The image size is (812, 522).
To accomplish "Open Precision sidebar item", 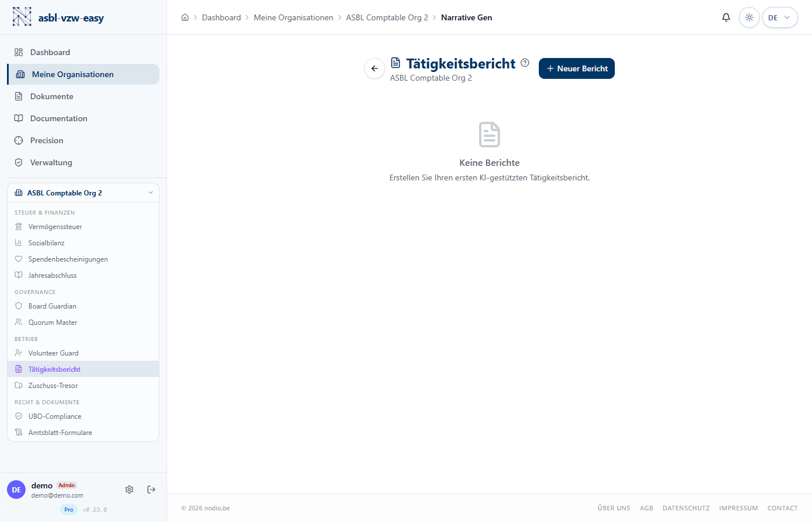I will click(x=83, y=140).
